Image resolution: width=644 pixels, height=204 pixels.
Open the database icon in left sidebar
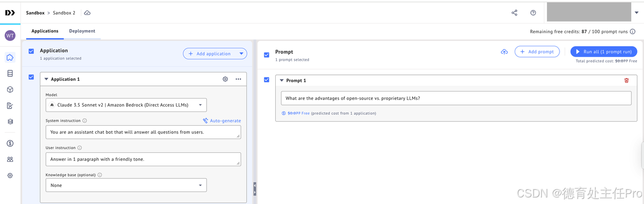[10, 73]
